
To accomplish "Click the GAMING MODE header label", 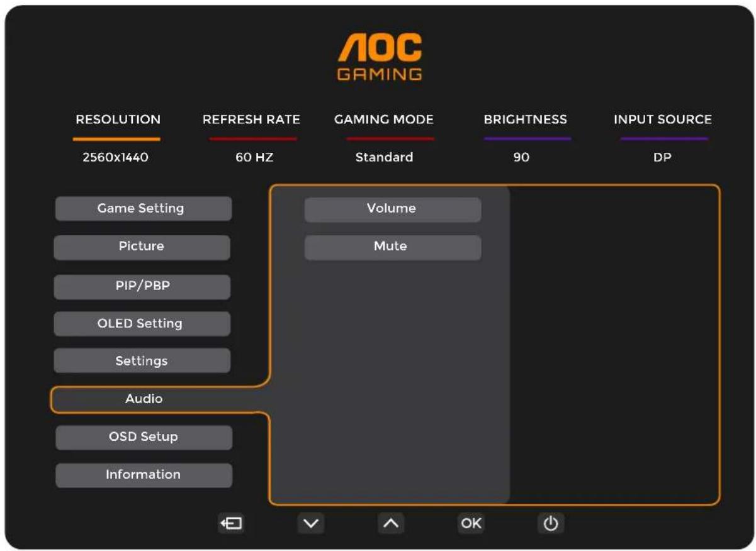I will 384,120.
